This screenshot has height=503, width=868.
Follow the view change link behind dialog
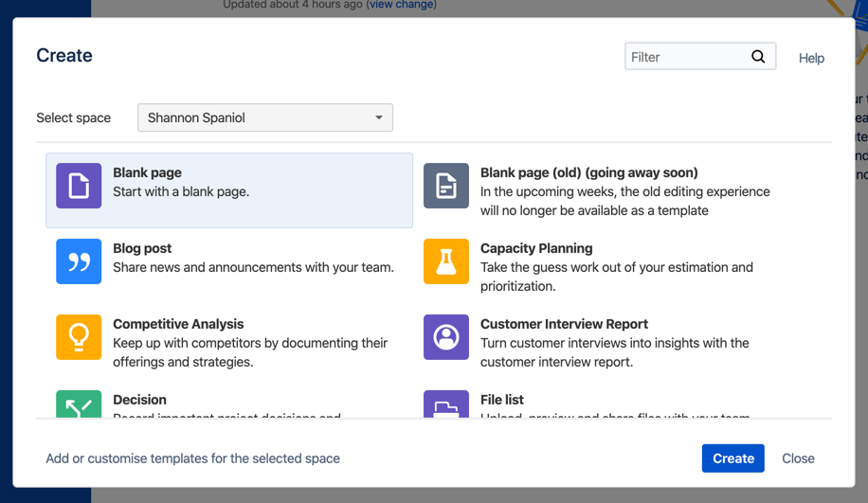point(402,5)
